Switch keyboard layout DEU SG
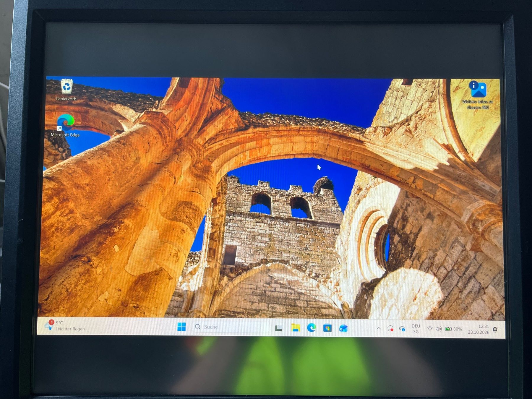Screen dimensions: 532x399 416,329
